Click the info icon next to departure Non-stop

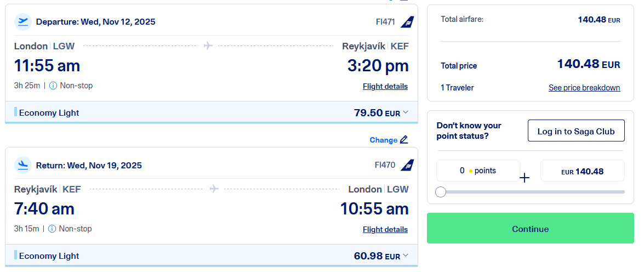pos(53,86)
